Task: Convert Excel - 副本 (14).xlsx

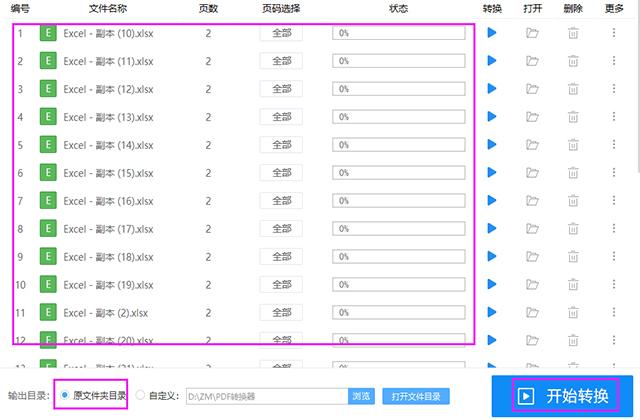Action: (491, 144)
